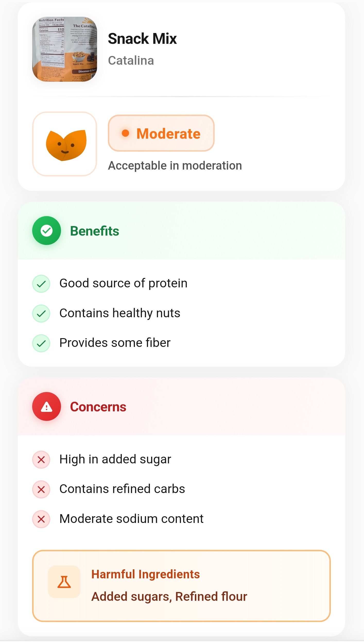Expand the Benefits section header

coord(94,231)
